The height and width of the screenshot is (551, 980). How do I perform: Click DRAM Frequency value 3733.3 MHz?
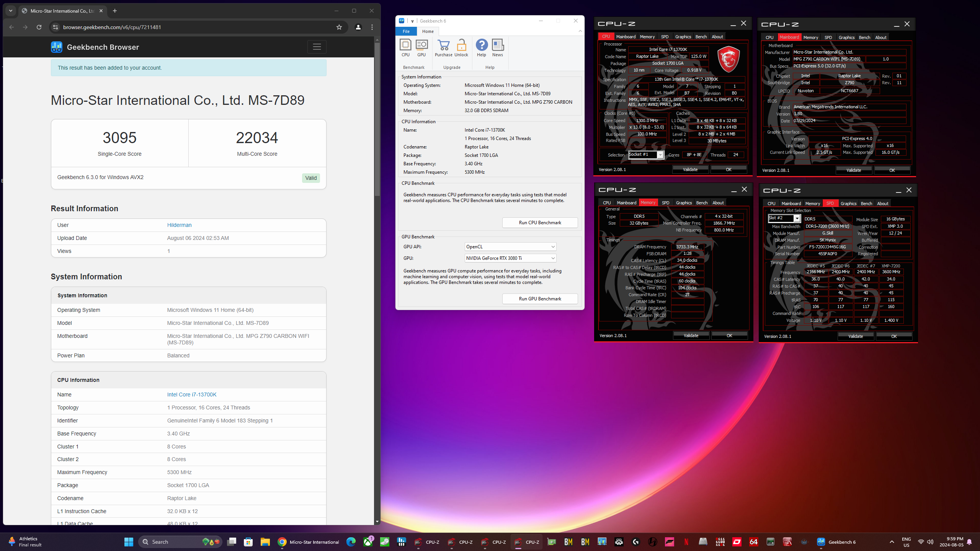click(687, 247)
